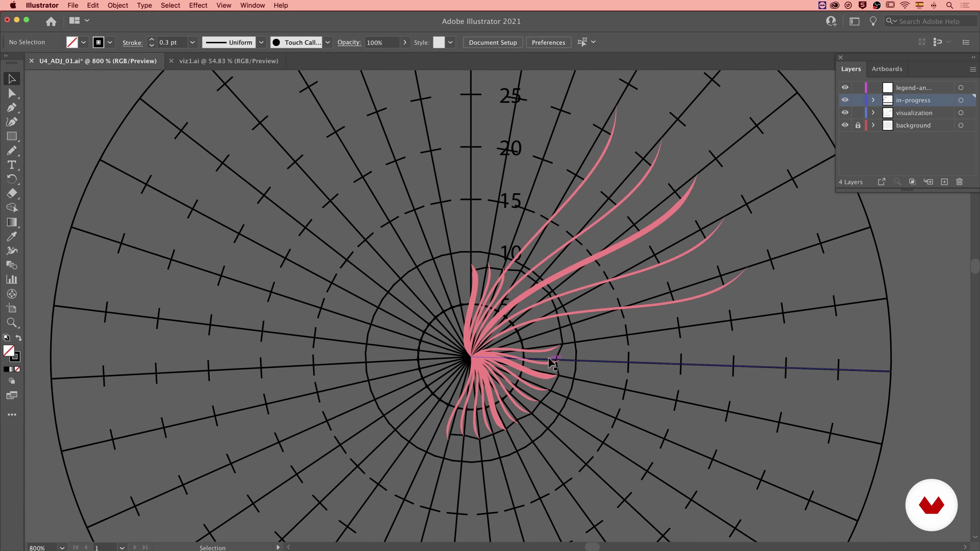Make/release clipping mask icon

[x=912, y=182]
